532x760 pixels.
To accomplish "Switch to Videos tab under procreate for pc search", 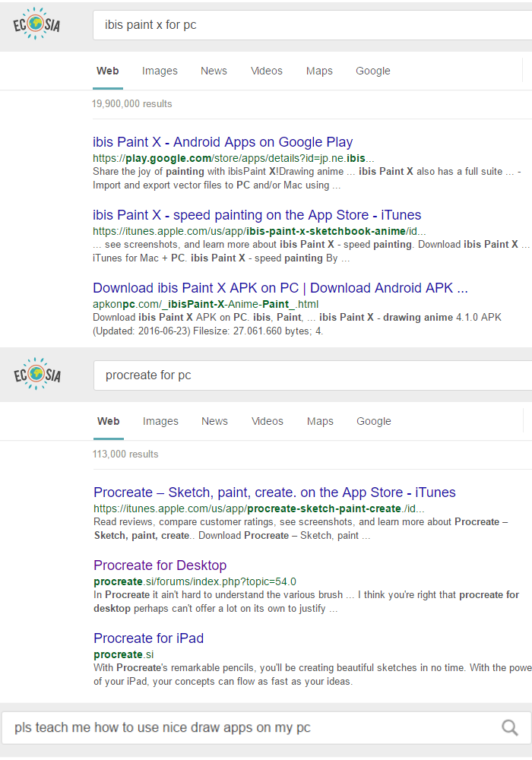I will point(268,421).
